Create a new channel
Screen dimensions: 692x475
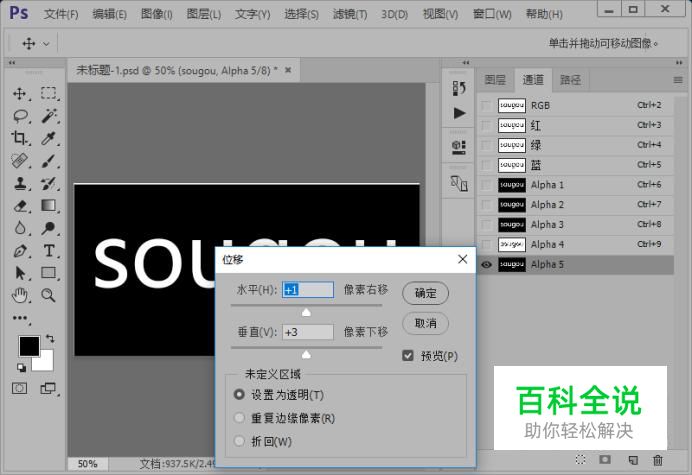(633, 460)
